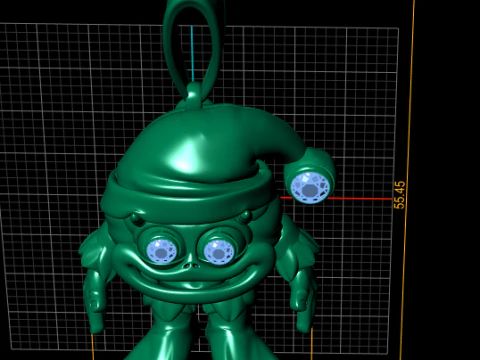Screen dimensions: 480x360
Task: Click the character's small nose
Action: click(x=191, y=266)
